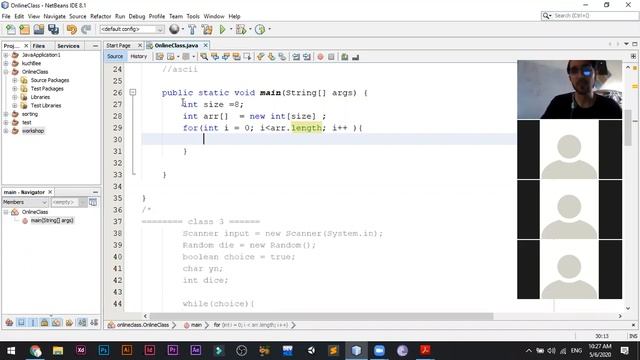Toggle Fully Qualified Names navigator filter
Viewport: 640px width, 360px height.
(x=69, y=323)
